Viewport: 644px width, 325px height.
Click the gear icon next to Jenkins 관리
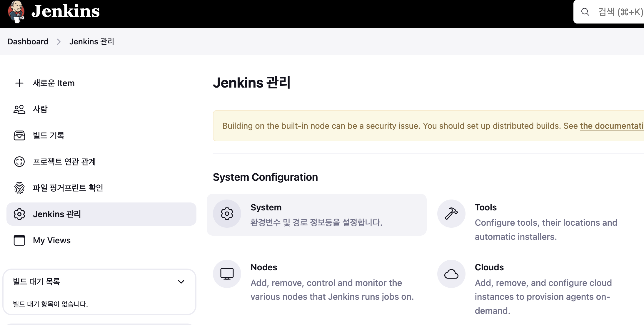pyautogui.click(x=19, y=214)
